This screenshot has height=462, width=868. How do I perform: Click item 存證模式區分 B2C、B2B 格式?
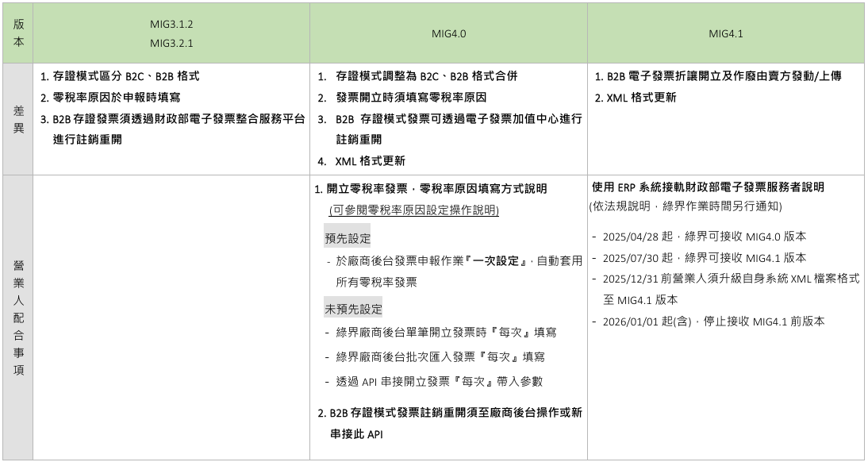tap(119, 77)
